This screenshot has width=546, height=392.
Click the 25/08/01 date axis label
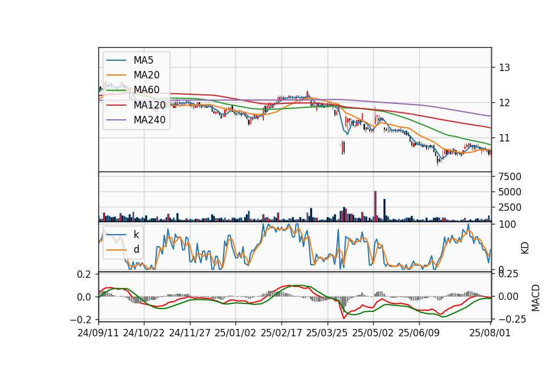(490, 333)
